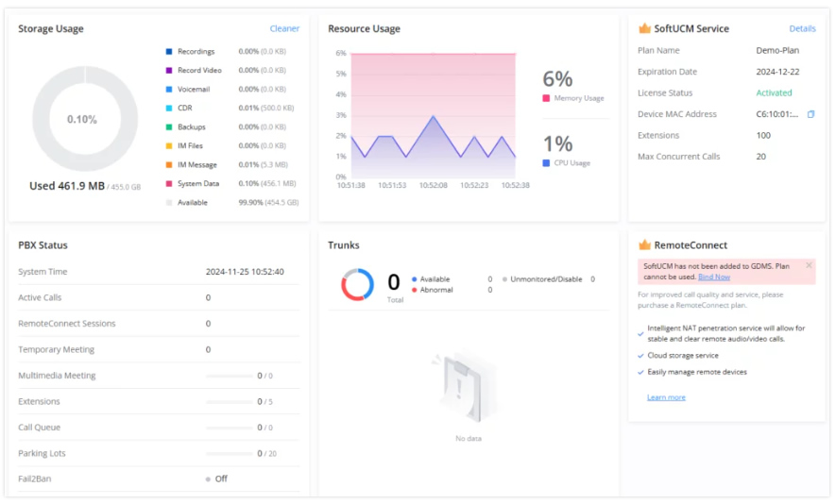Click the CDR legend color square
The width and height of the screenshot is (836, 504).
tap(169, 109)
